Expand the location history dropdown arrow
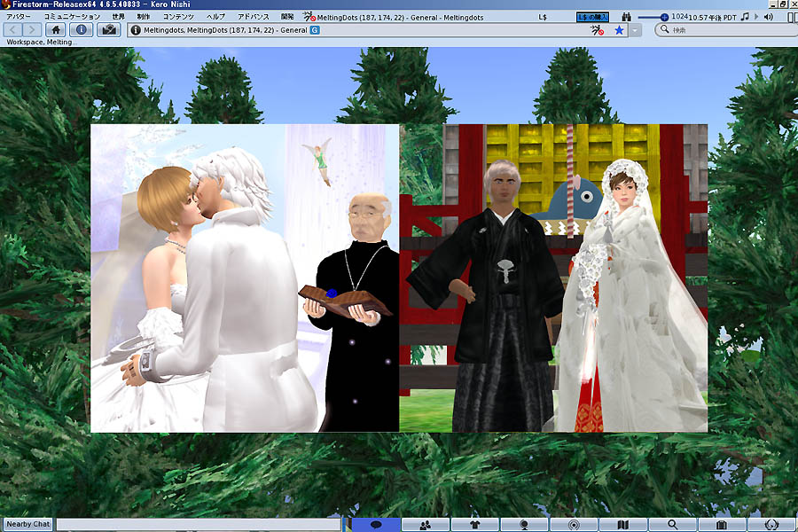This screenshot has width=798, height=532. point(636,30)
